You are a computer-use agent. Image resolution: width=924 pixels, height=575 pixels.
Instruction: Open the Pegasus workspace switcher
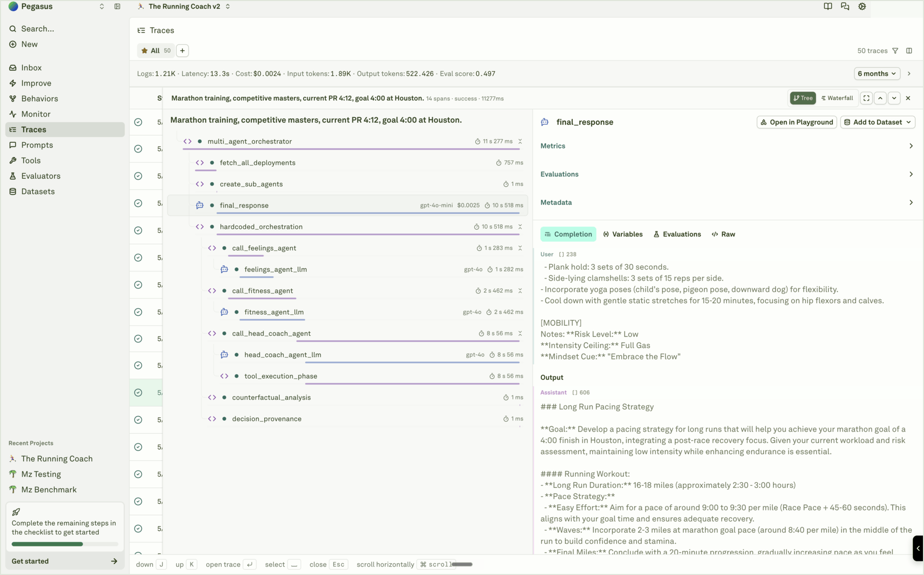(56, 7)
